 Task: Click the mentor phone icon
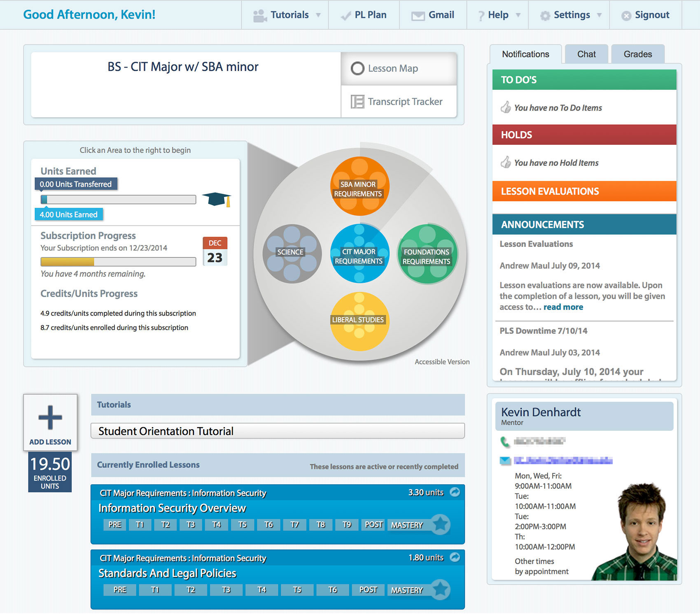click(505, 442)
